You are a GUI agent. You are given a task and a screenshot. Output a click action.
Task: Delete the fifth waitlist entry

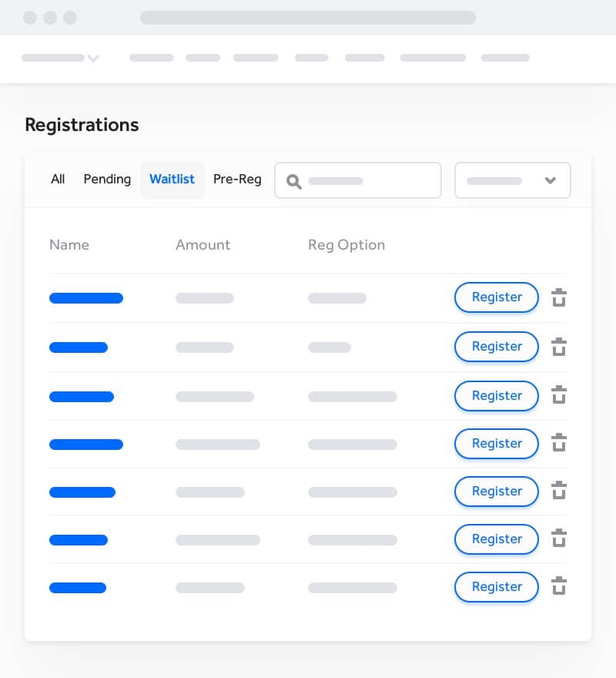coord(559,492)
